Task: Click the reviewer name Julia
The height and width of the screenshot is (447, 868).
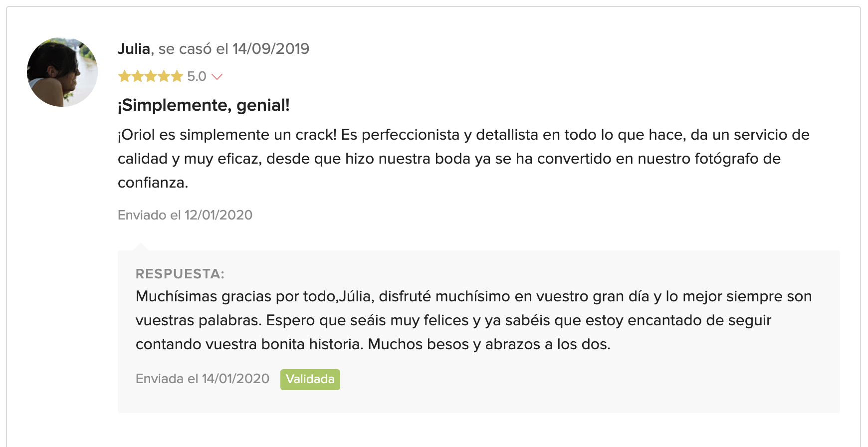Action: click(134, 49)
